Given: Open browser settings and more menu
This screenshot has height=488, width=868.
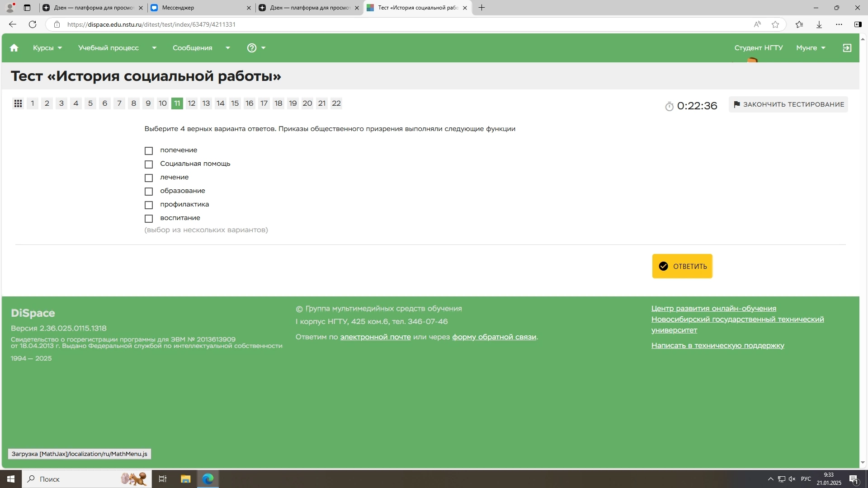Looking at the screenshot, I should click(x=839, y=24).
